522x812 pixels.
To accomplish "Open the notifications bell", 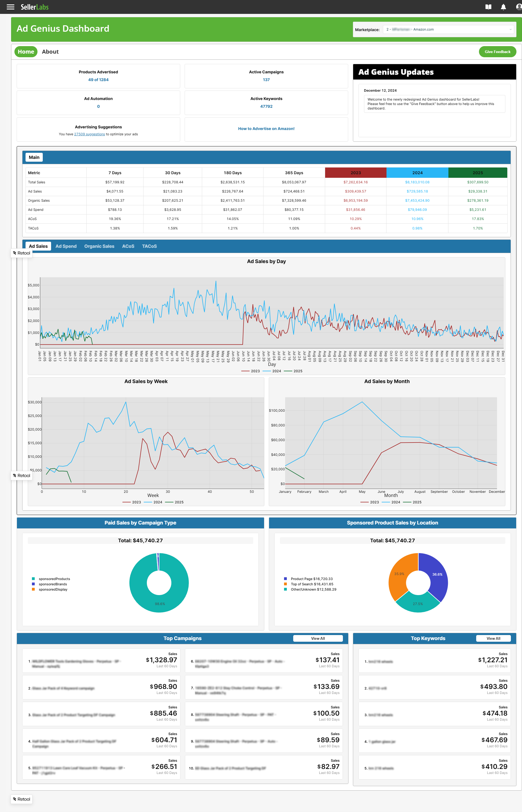I will (503, 7).
